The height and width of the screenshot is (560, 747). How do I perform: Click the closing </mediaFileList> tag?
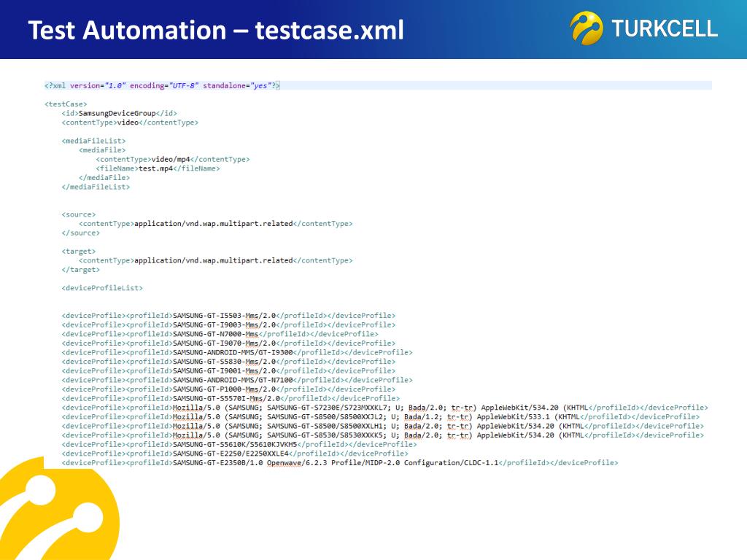(96, 187)
